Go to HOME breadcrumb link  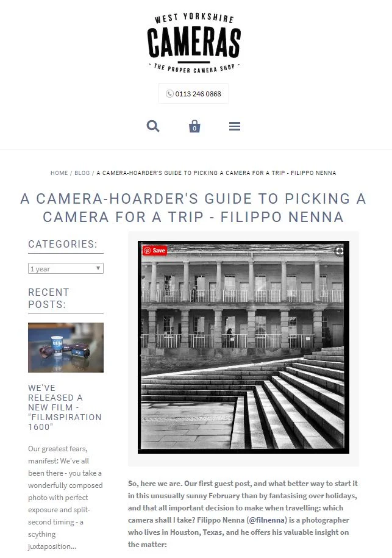(x=59, y=173)
